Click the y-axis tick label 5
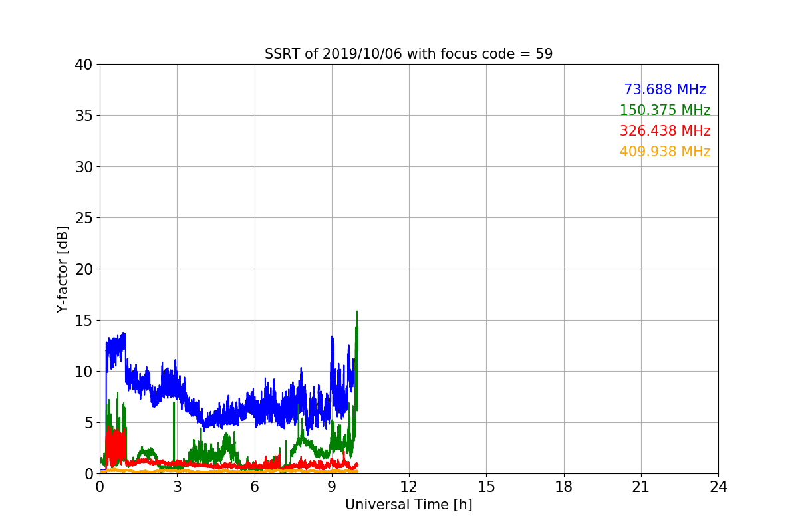The height and width of the screenshot is (532, 798). coord(88,423)
